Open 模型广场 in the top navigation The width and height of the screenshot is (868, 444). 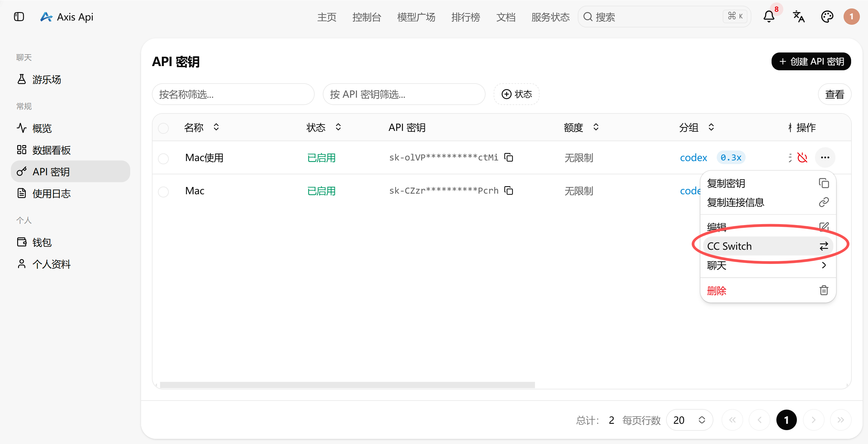click(416, 17)
